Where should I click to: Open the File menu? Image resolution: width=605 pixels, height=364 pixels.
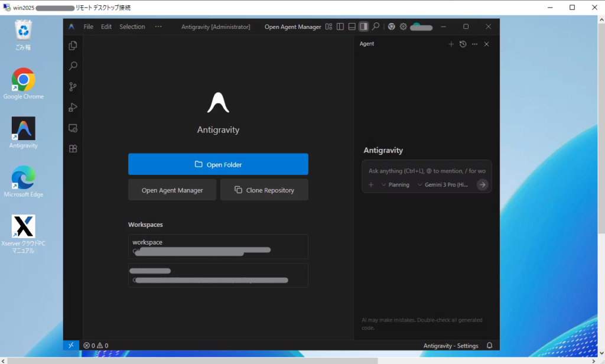coord(89,27)
